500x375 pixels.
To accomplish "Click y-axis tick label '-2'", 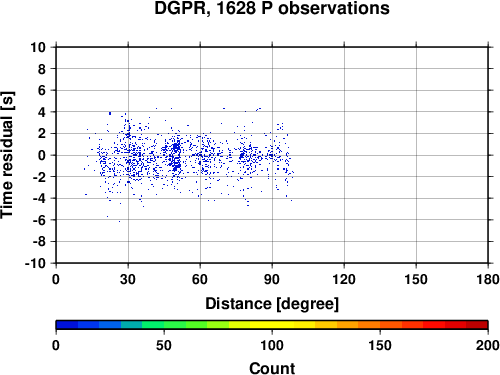I will (39, 177).
